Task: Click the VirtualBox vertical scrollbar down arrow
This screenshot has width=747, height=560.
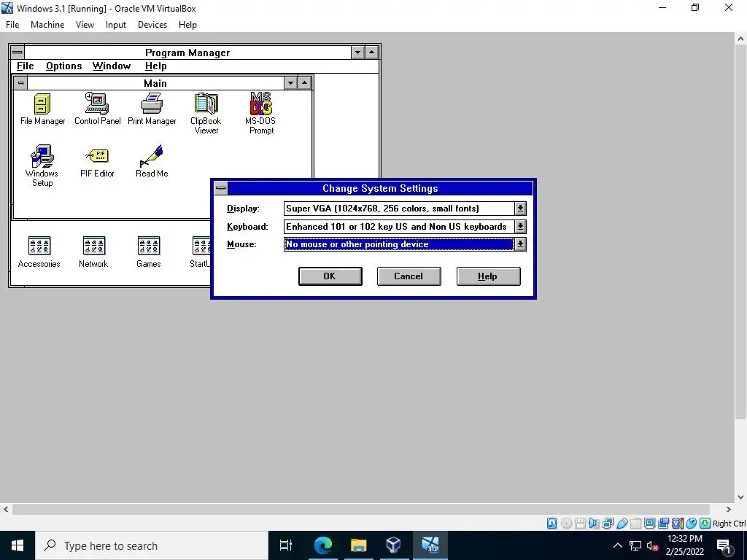Action: (741, 497)
